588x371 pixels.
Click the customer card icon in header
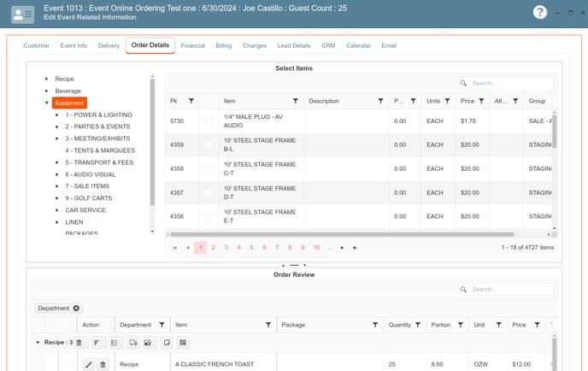[22, 15]
